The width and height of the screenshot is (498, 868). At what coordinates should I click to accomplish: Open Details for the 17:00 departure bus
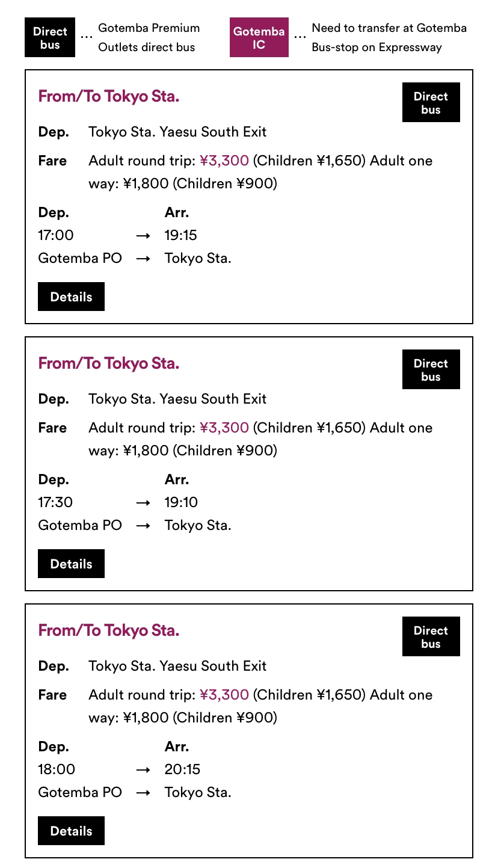pos(71,297)
